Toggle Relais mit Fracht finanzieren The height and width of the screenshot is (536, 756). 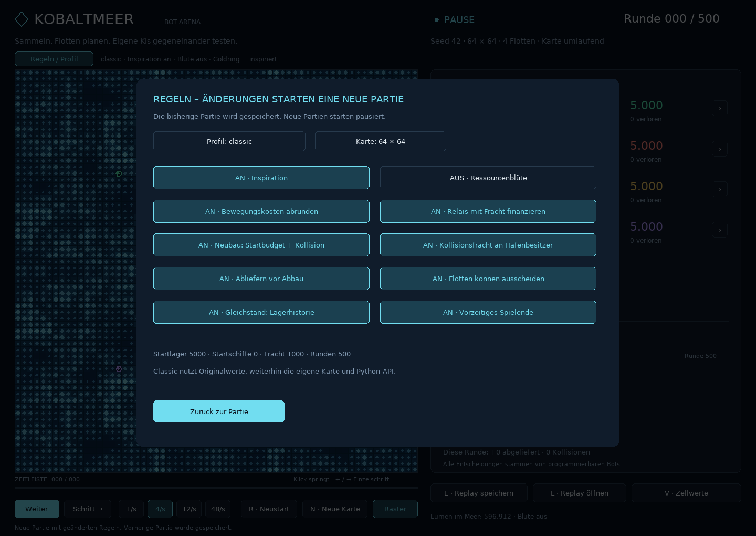488,211
